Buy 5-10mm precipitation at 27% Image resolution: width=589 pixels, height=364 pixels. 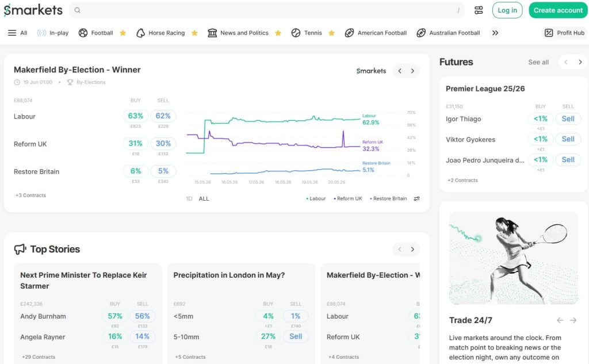(268, 336)
